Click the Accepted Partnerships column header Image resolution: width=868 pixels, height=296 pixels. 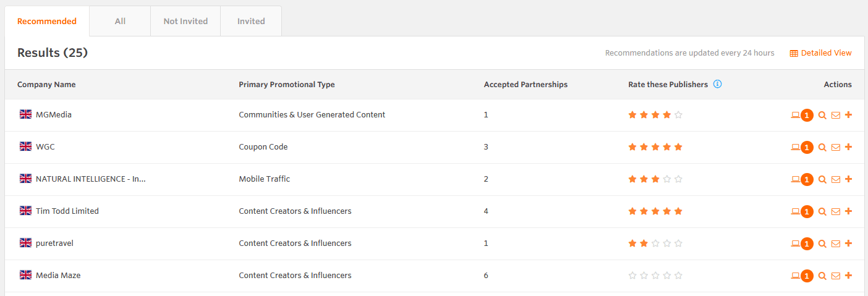tap(525, 85)
